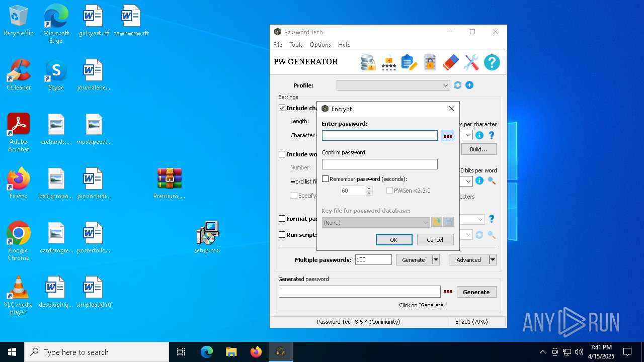Reload profile using the refresh icon
This screenshot has width=644, height=362.
coord(457,85)
